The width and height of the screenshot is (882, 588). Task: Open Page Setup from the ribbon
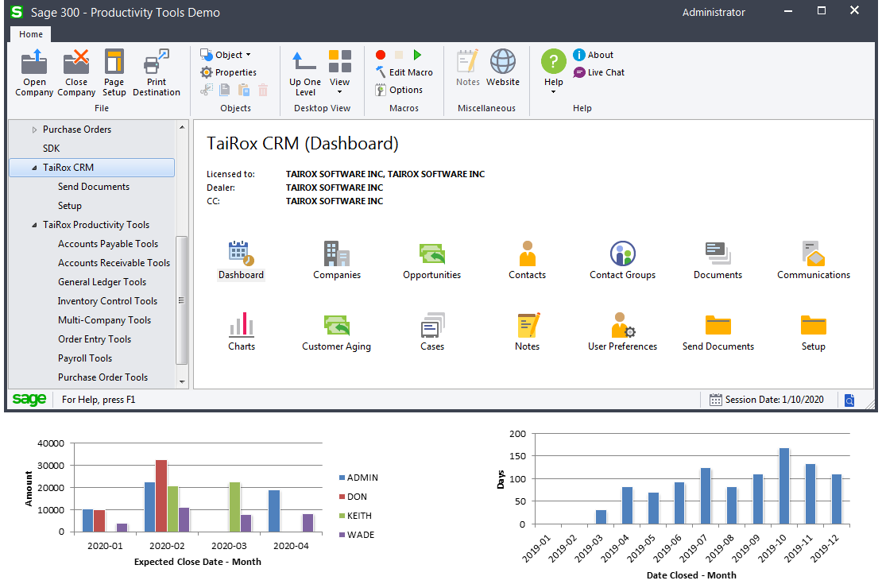point(114,73)
